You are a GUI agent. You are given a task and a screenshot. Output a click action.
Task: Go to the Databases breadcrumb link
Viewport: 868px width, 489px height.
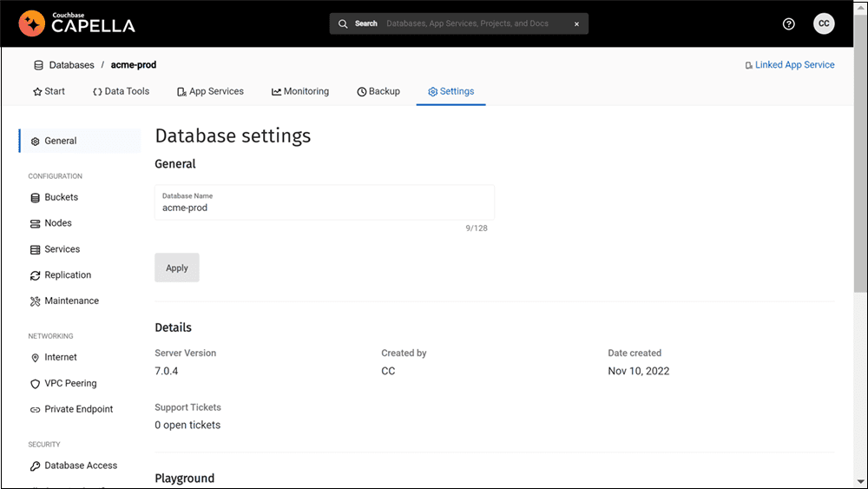coord(71,65)
